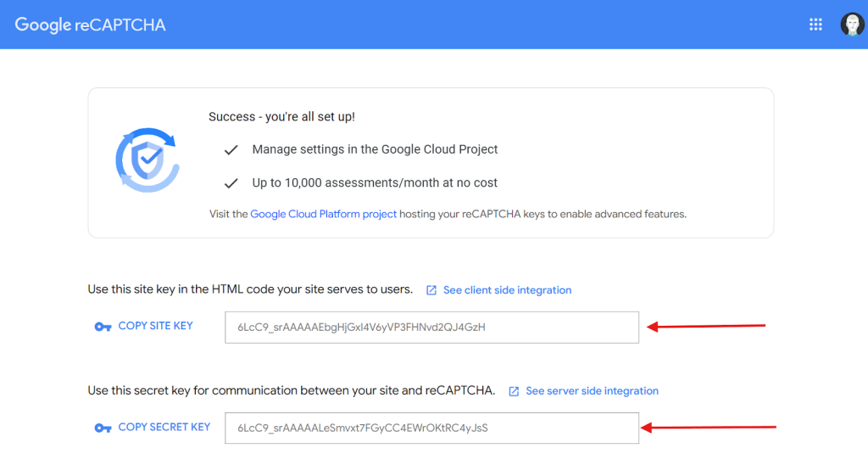868x465 pixels.
Task: Click the 'Success - you're all set up!' heading
Action: [x=281, y=117]
